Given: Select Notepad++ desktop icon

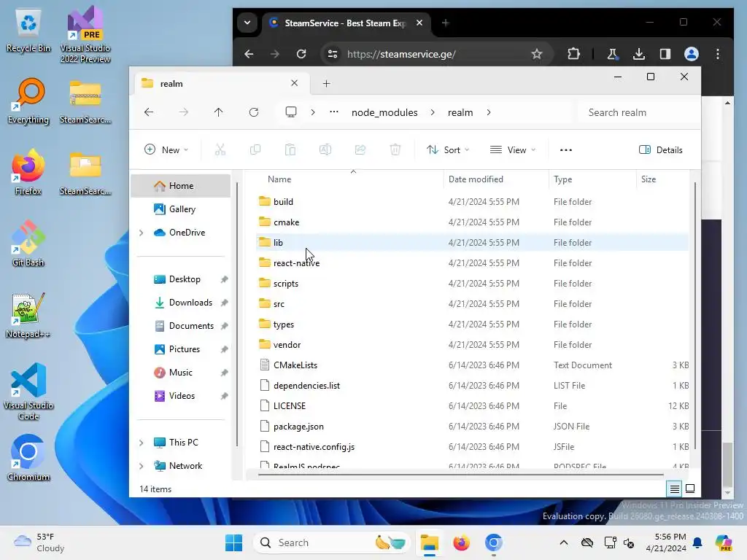Looking at the screenshot, I should 28,315.
